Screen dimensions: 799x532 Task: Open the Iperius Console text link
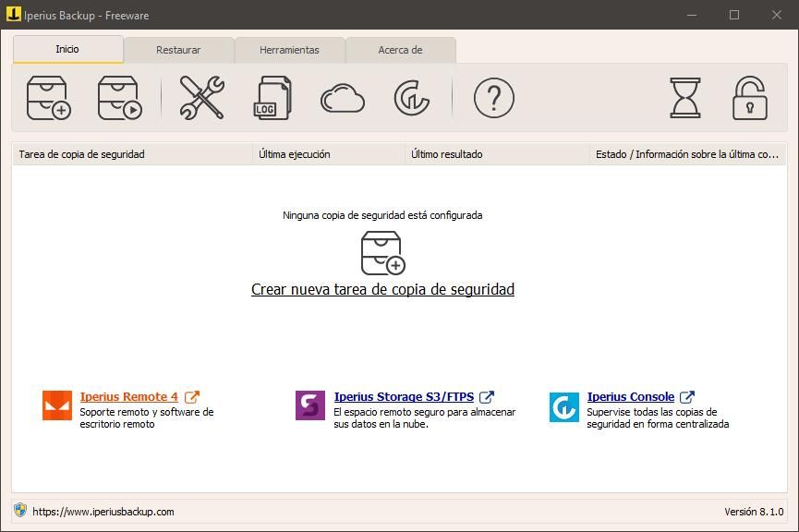pyautogui.click(x=631, y=397)
